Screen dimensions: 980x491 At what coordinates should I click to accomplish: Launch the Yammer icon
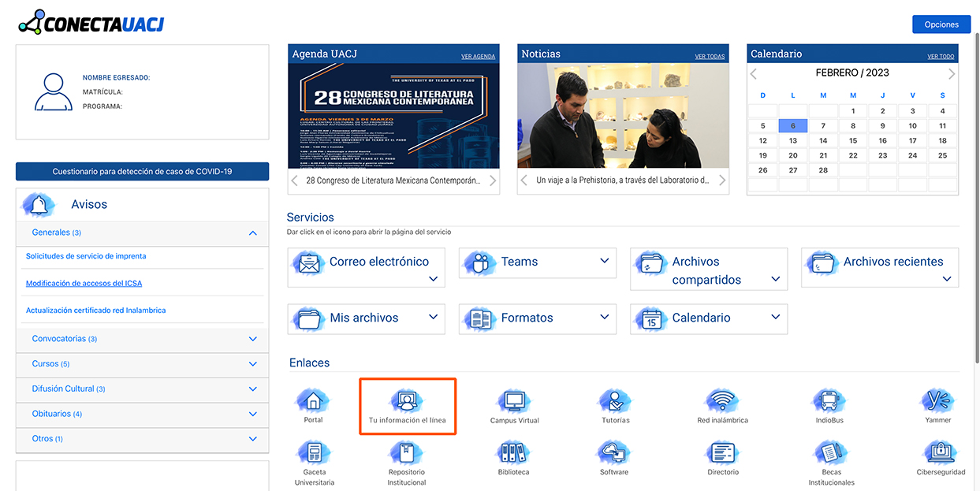(x=937, y=401)
